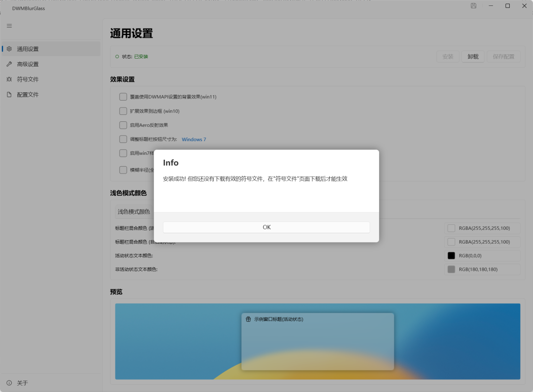
Task: Enable the 启用Aero反射效果 option
Action: coord(123,125)
